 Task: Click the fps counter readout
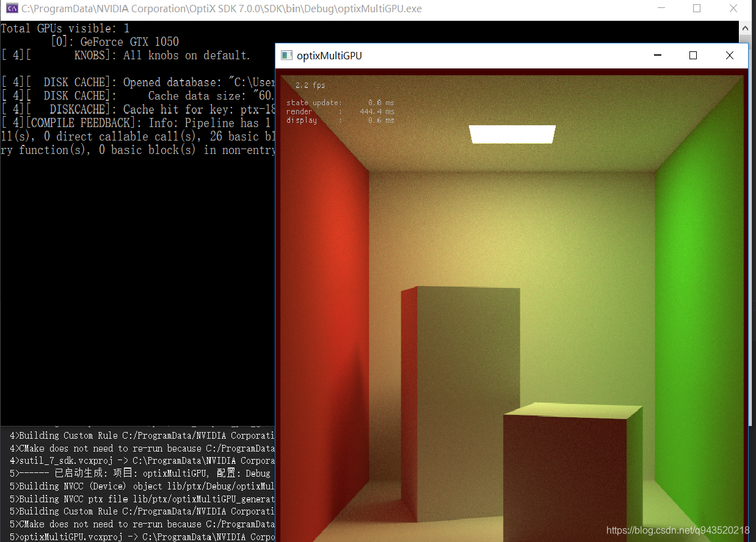coord(305,85)
